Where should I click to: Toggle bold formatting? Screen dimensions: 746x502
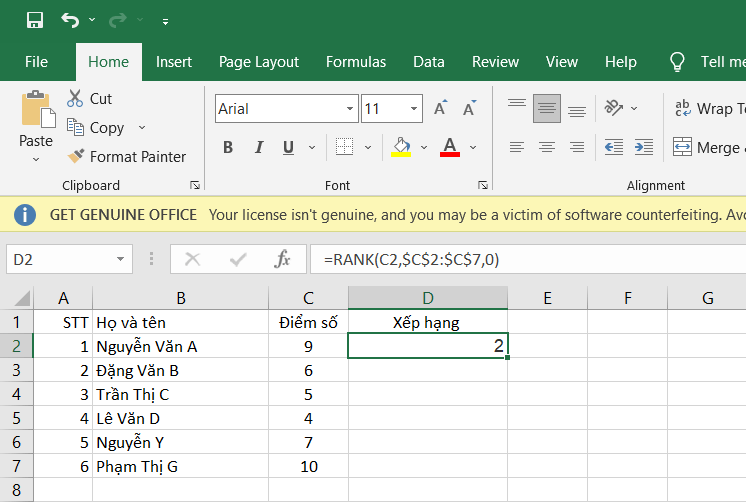[x=228, y=148]
